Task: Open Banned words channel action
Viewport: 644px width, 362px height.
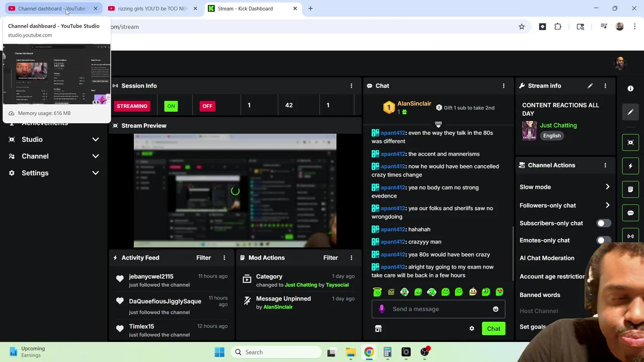Action: 540,295
